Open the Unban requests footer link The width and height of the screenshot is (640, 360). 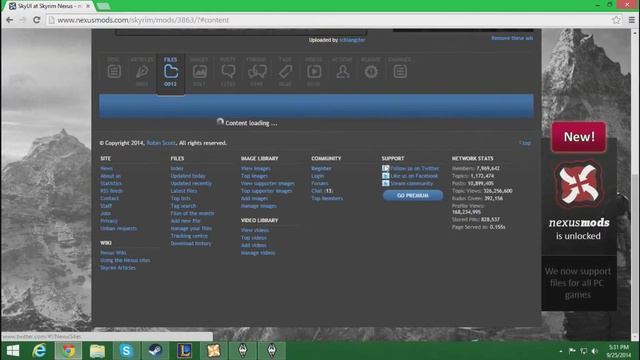118,229
